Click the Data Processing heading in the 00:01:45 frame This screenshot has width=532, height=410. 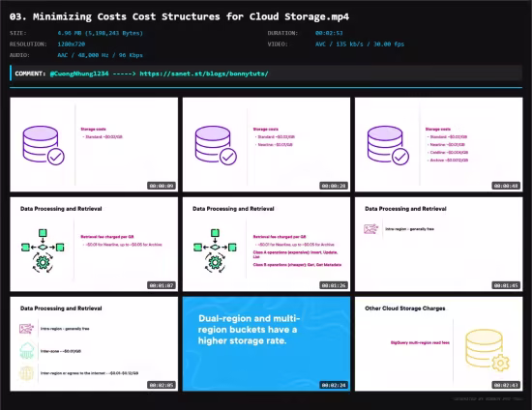pos(406,209)
